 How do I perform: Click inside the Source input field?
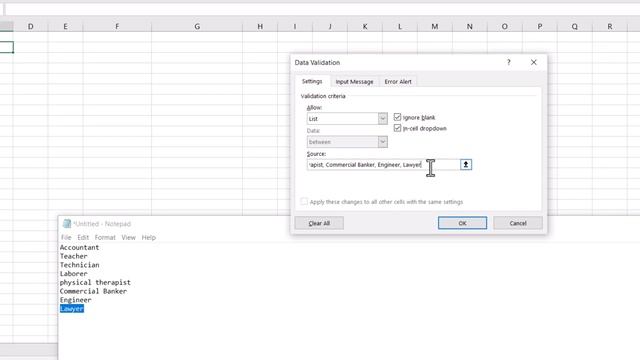tap(383, 164)
